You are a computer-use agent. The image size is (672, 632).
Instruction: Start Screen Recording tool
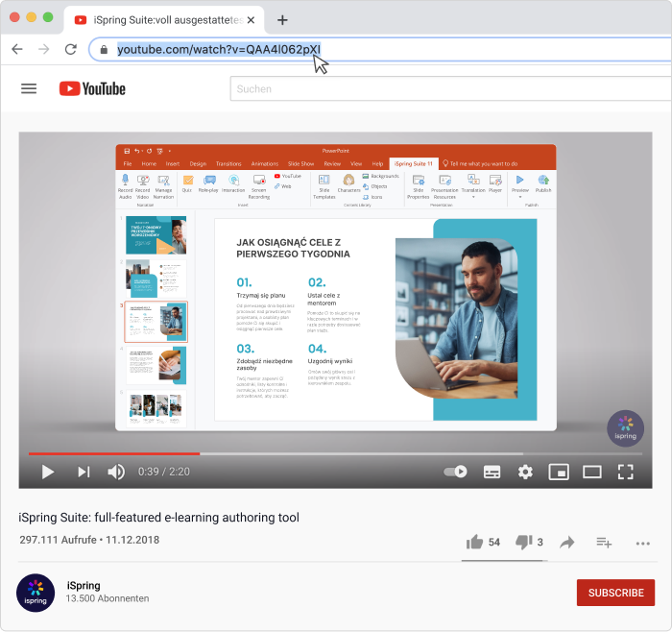point(259,187)
